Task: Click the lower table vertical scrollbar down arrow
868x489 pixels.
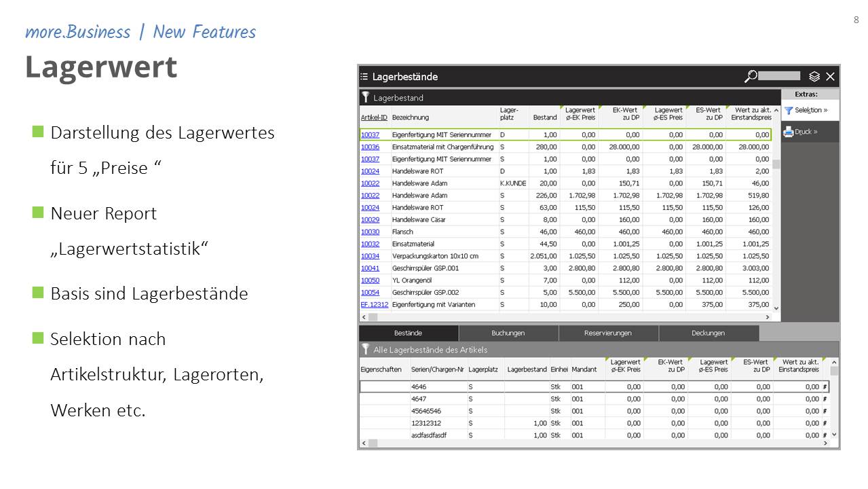Action: coord(834,435)
